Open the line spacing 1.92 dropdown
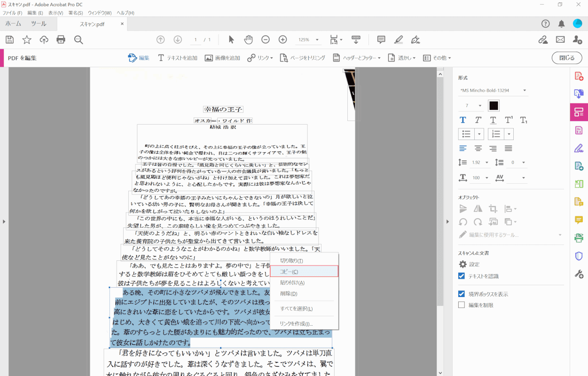Screen dimensions: 588x376 [481, 162]
